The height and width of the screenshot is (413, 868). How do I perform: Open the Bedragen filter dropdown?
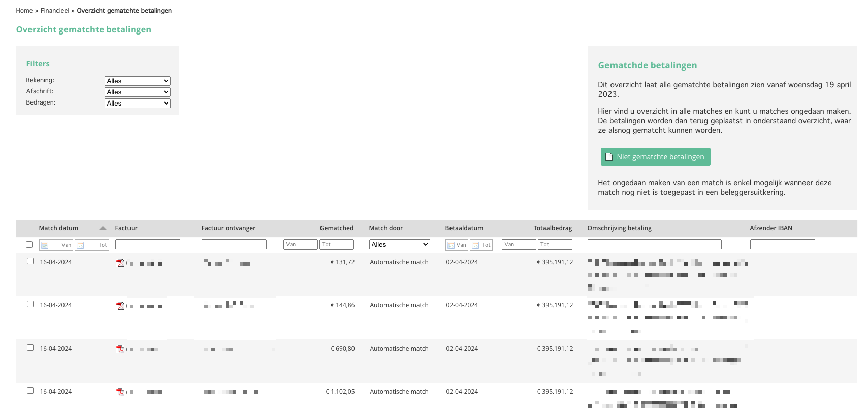[x=138, y=104]
